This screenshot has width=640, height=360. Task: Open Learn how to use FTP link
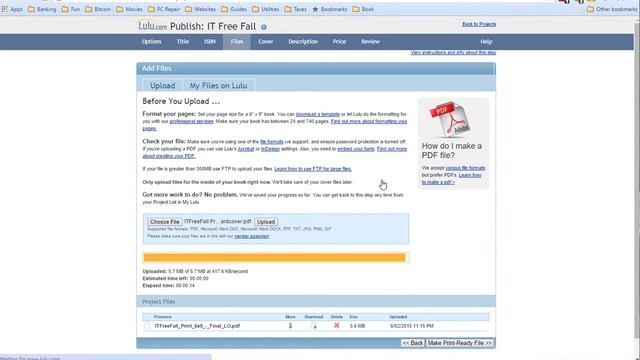pyautogui.click(x=313, y=169)
